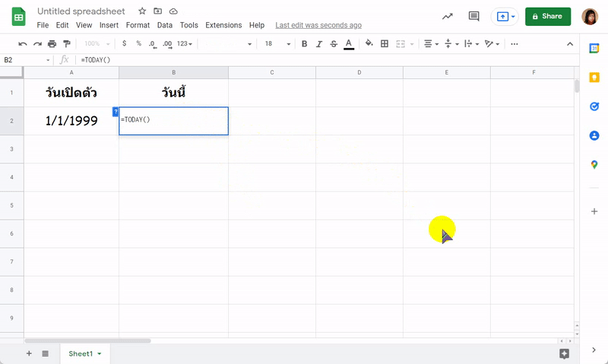Image resolution: width=608 pixels, height=364 pixels.
Task: Open the text rotation dropdown
Action: coord(492,44)
